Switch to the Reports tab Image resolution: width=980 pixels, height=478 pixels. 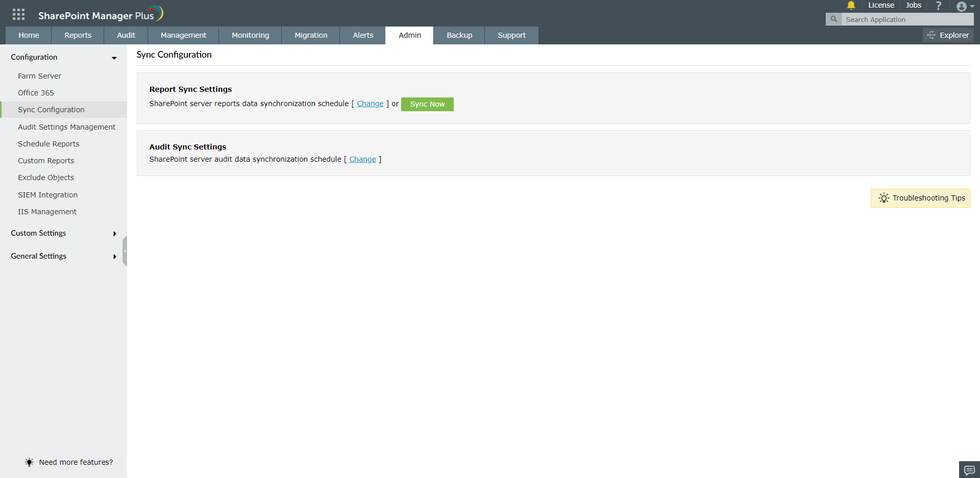pos(78,35)
